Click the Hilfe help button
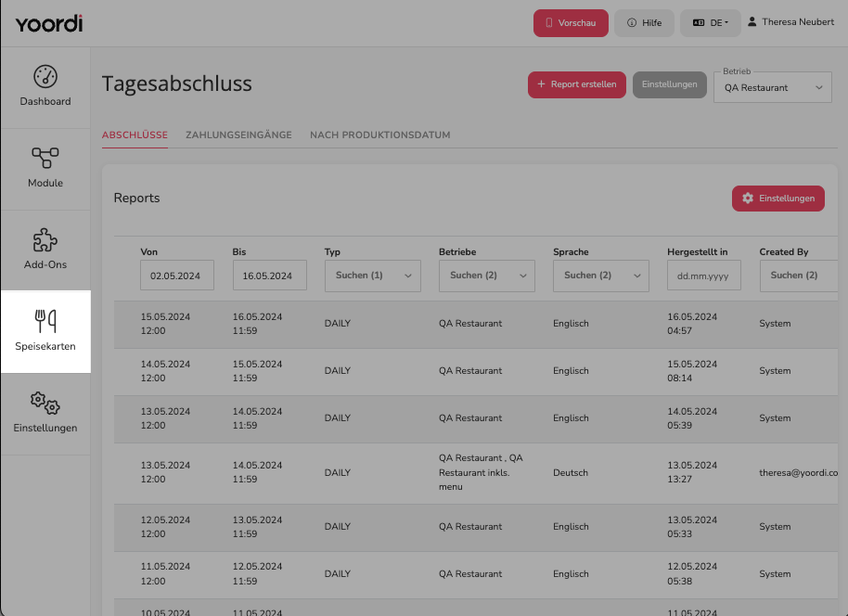 click(644, 23)
